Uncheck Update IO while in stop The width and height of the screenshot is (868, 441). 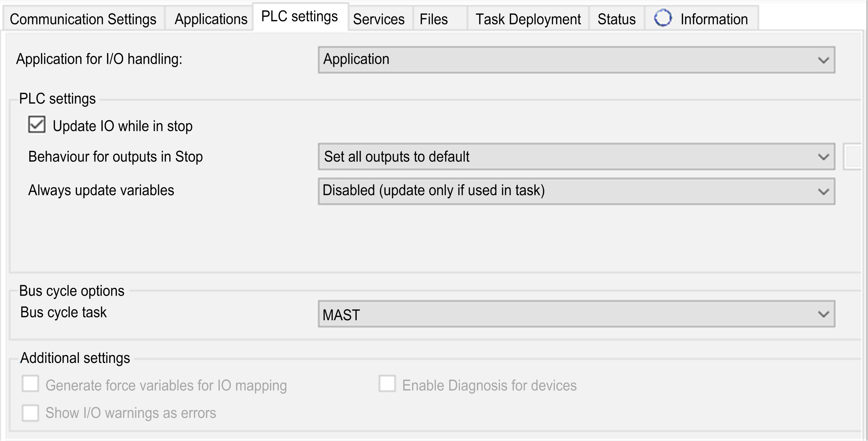[37, 124]
